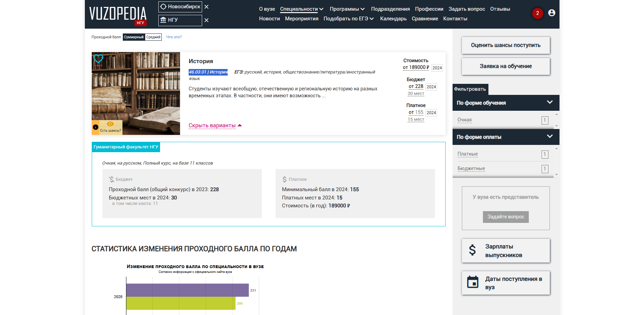Click the dollar icon for Зарплаты выпускников

(473, 250)
